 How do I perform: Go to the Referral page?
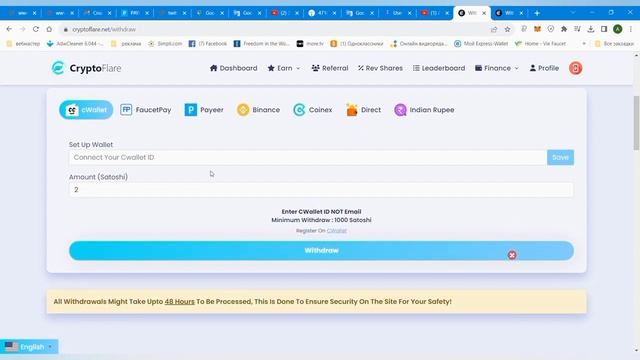(330, 68)
